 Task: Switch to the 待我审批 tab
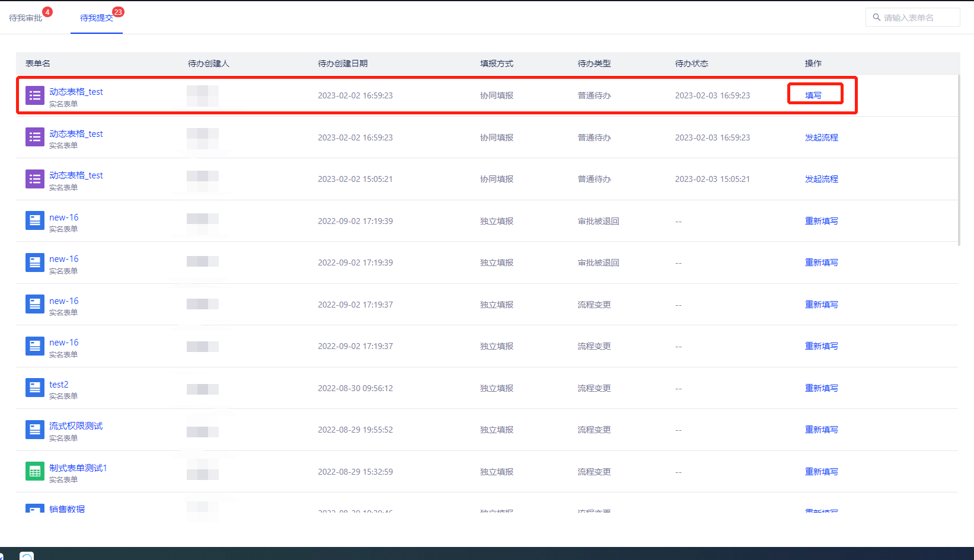pos(25,18)
